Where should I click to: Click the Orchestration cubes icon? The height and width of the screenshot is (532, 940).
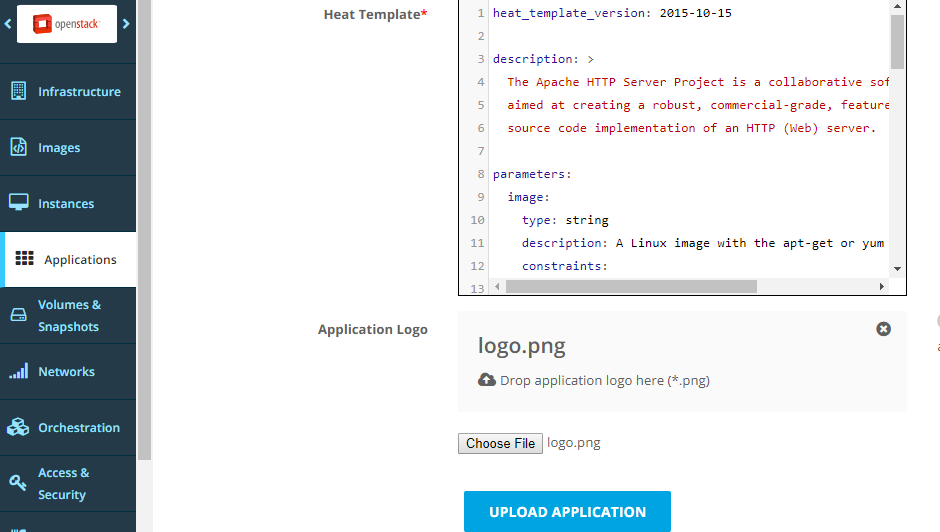click(x=18, y=427)
